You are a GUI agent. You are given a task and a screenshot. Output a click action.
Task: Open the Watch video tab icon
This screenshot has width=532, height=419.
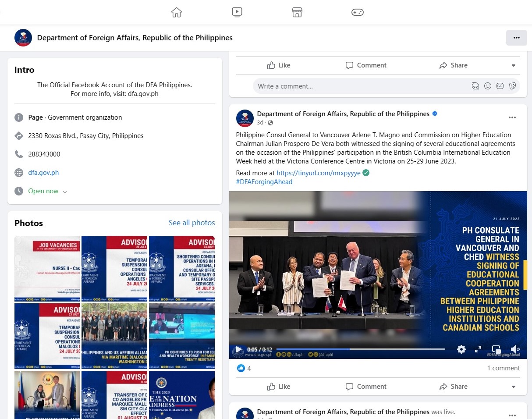(237, 12)
